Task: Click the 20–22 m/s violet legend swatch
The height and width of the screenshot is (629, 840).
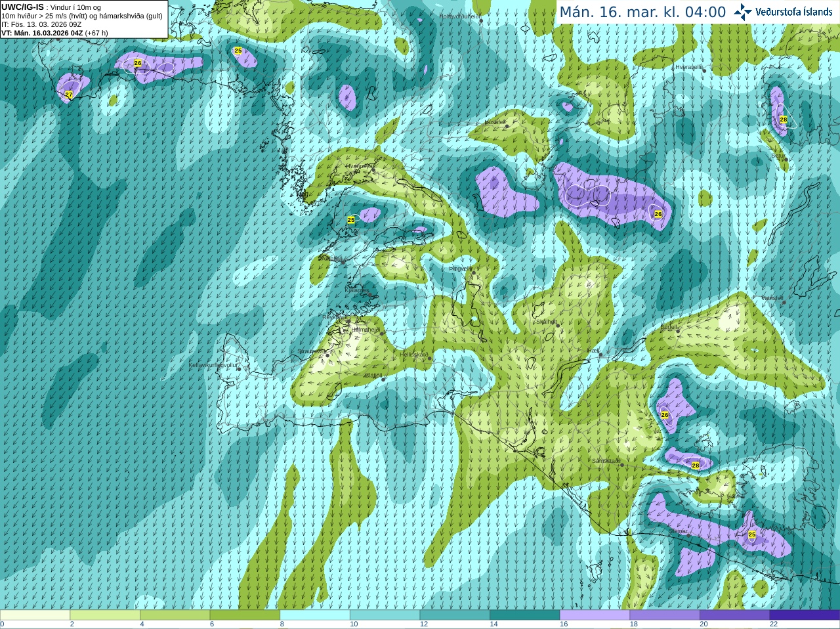Action: click(x=735, y=615)
